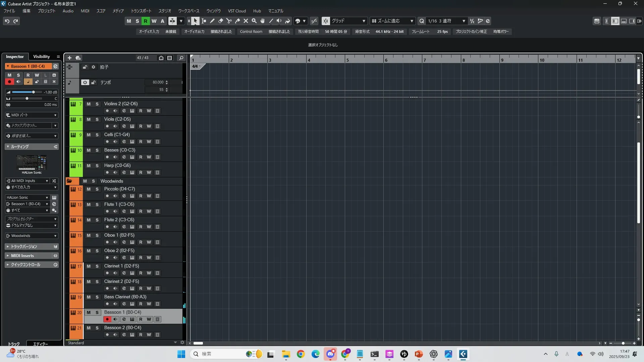This screenshot has width=644, height=362.
Task: Select the Split scissors tool
Action: click(229, 21)
